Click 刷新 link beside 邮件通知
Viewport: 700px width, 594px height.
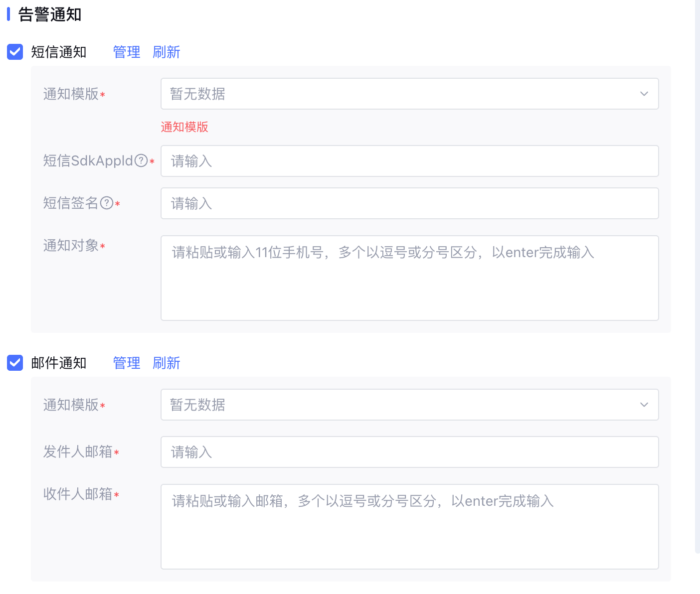[x=166, y=363]
